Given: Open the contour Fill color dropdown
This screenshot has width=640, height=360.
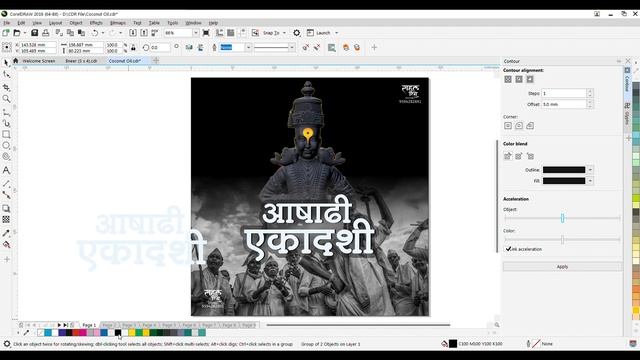Looking at the screenshot, I should 590,181.
